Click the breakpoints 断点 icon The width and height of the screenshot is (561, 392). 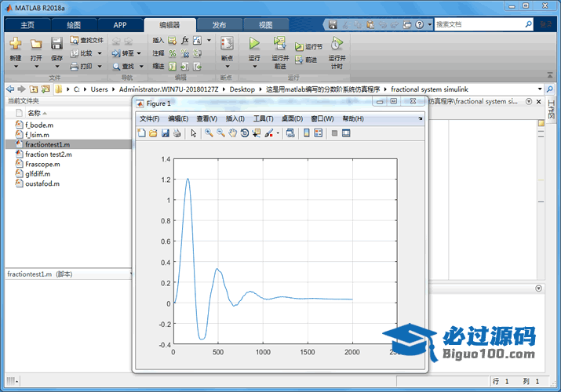[x=228, y=44]
